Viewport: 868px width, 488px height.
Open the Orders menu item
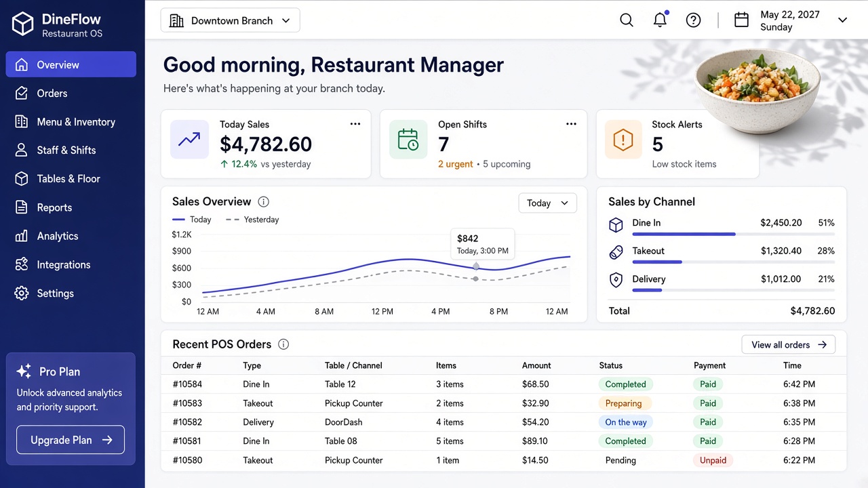71,93
